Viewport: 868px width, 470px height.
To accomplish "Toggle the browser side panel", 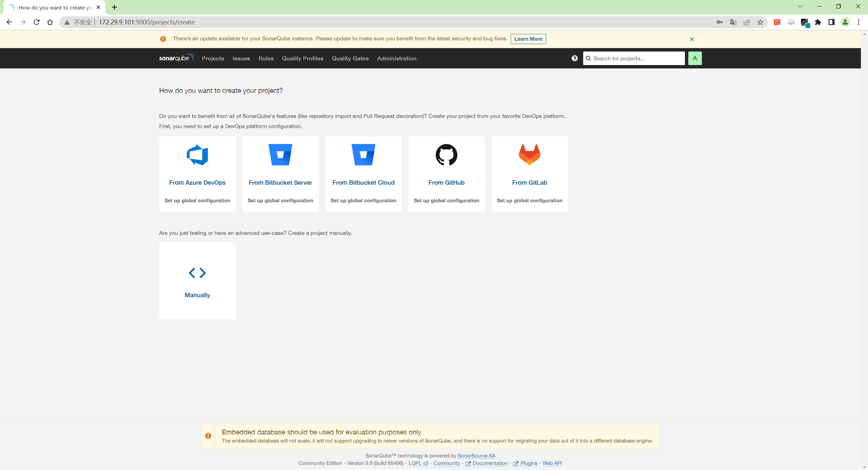I will 831,22.
